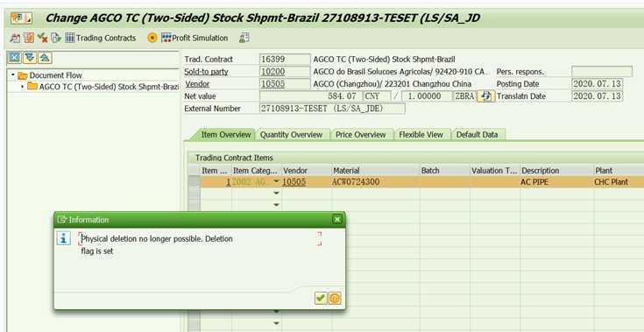Click the second toolbar icon with orange document
644x332 pixels.
tap(29, 39)
